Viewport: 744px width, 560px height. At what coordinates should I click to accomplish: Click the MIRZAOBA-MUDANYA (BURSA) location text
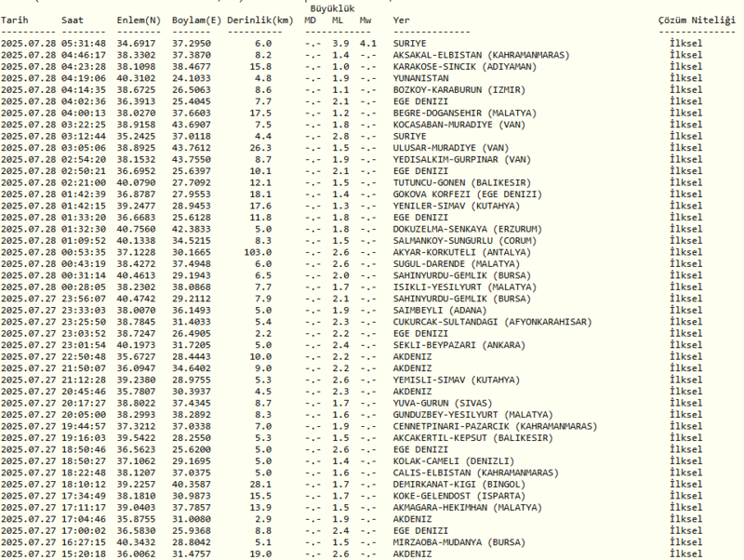(x=462, y=542)
